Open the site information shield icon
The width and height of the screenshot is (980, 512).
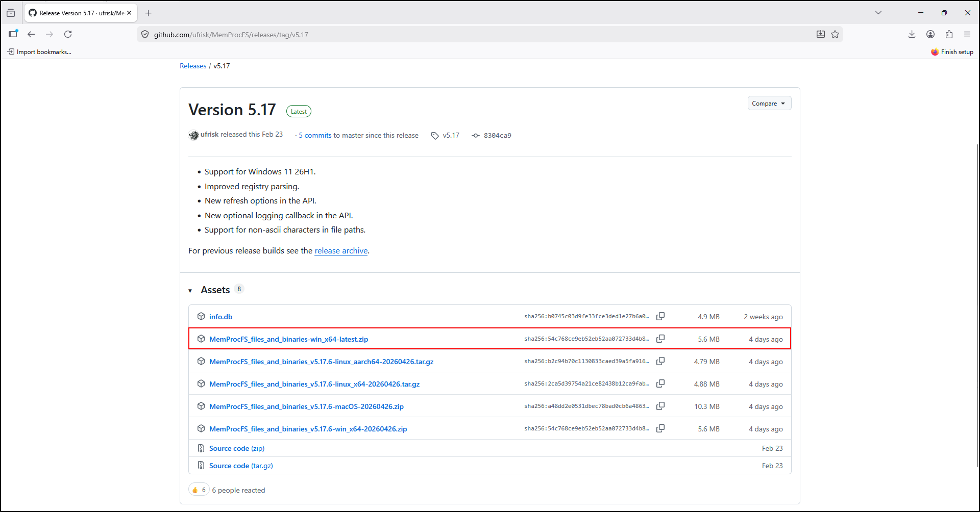click(145, 34)
